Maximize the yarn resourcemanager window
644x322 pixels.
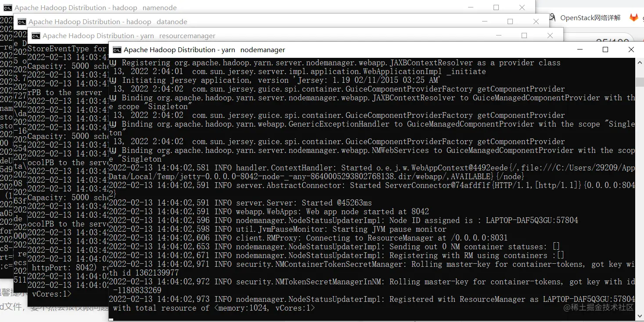click(x=524, y=35)
